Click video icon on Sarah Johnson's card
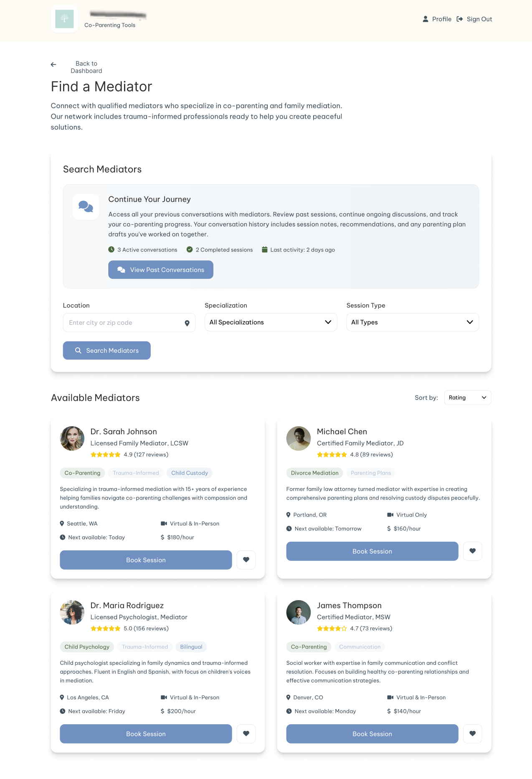Viewport: 532px width, 779px height. click(164, 524)
